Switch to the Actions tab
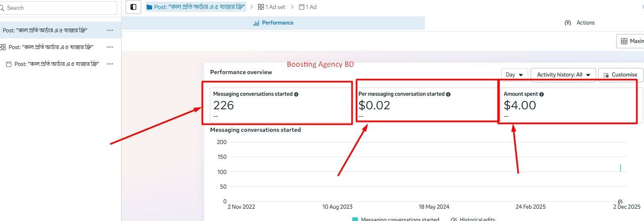 (x=581, y=23)
